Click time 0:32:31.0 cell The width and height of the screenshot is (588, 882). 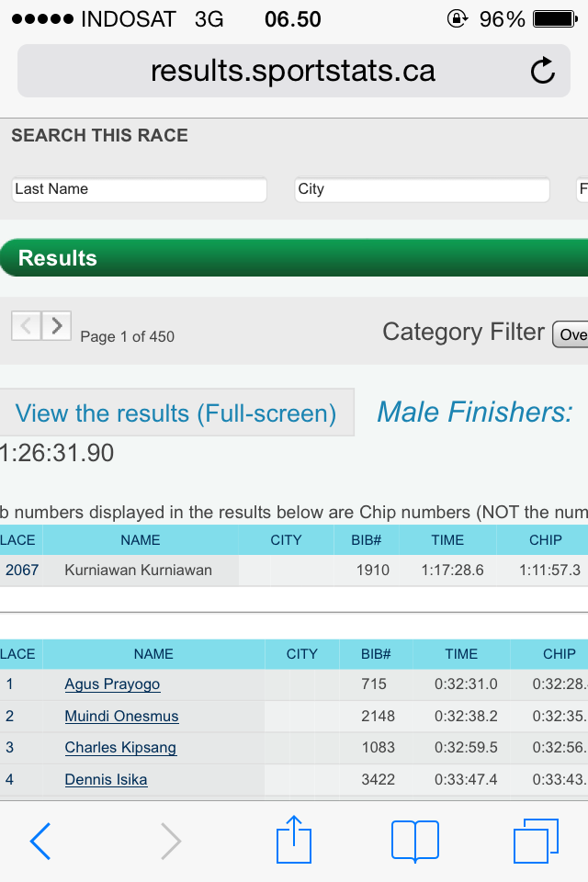(466, 684)
